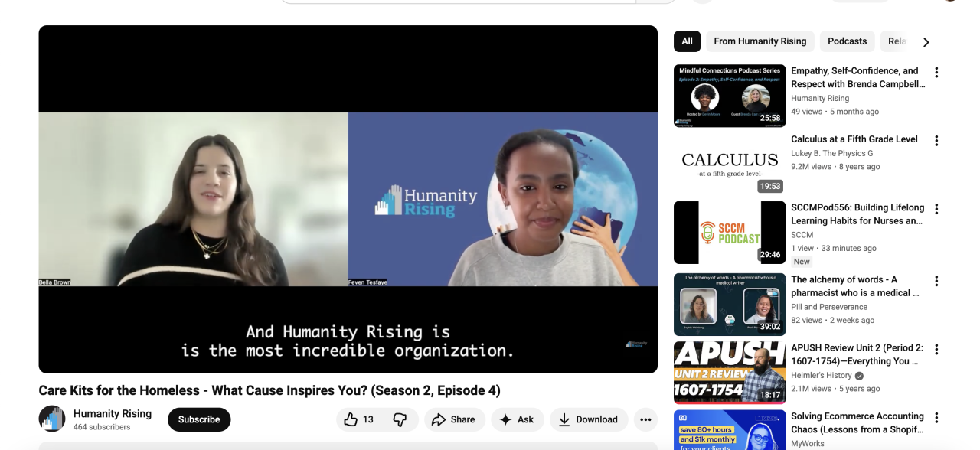This screenshot has width=980, height=450.
Task: Open more actions menu beside Download
Action: tap(645, 419)
